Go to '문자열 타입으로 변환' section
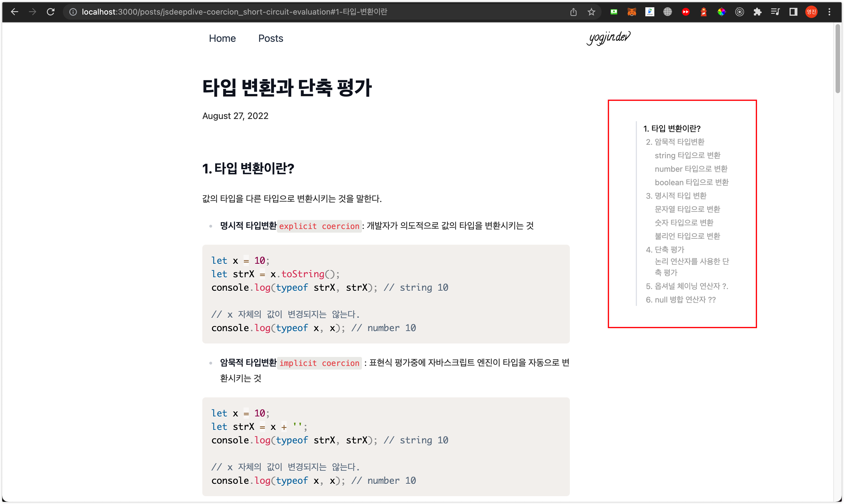 (x=687, y=209)
